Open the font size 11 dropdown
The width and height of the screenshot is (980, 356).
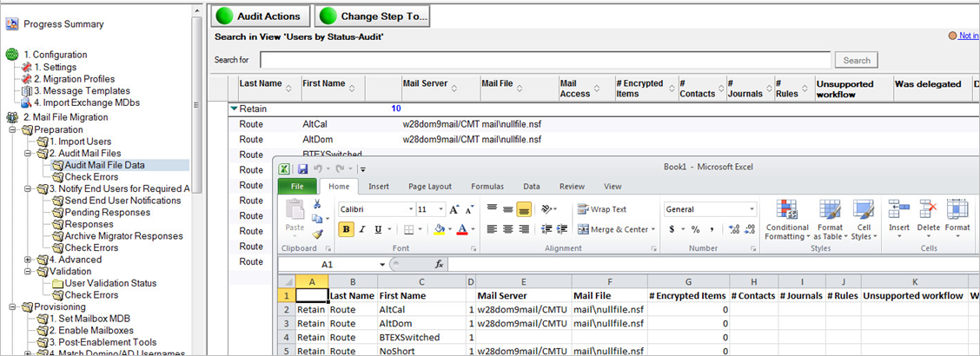click(x=442, y=209)
